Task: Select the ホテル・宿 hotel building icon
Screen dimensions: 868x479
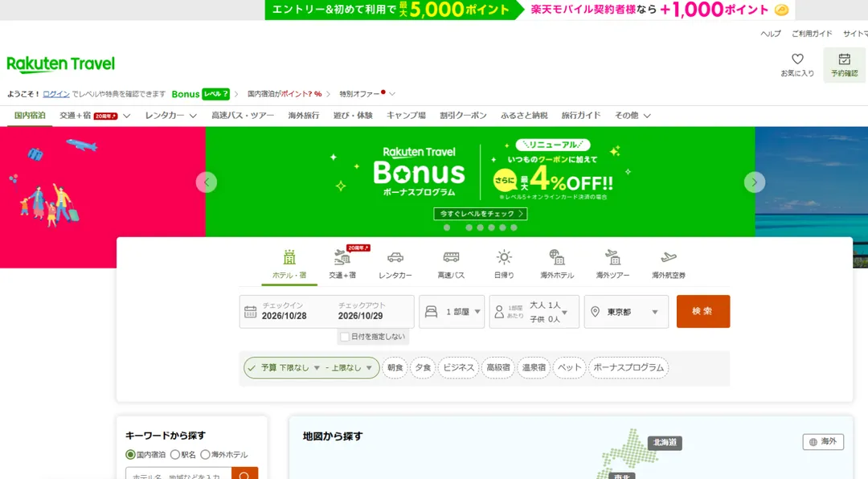Action: pos(289,257)
